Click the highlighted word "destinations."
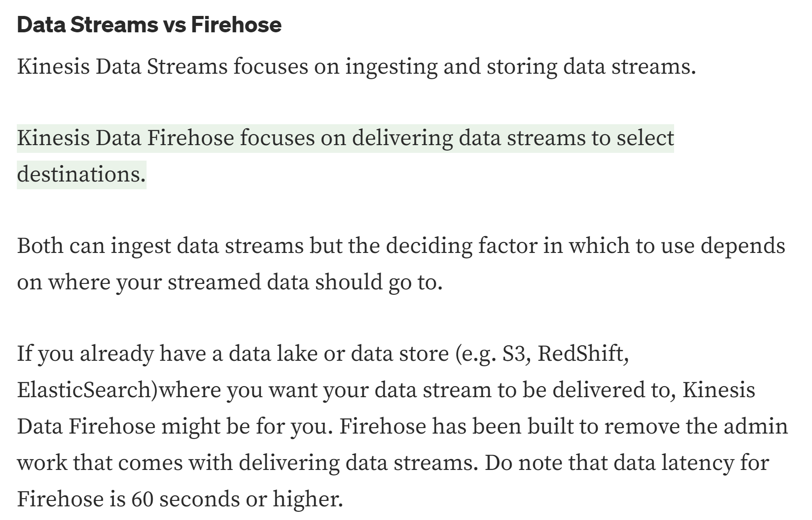The image size is (812, 520). coord(81,174)
